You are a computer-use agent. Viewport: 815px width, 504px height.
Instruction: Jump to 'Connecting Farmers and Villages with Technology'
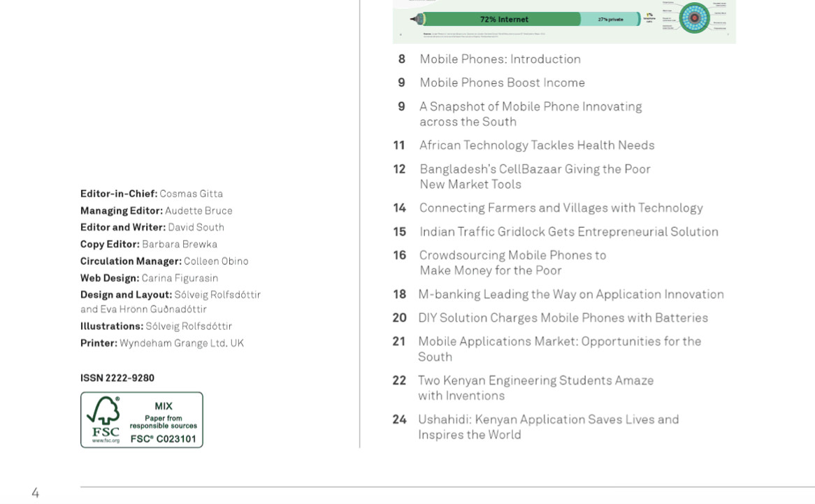561,208
